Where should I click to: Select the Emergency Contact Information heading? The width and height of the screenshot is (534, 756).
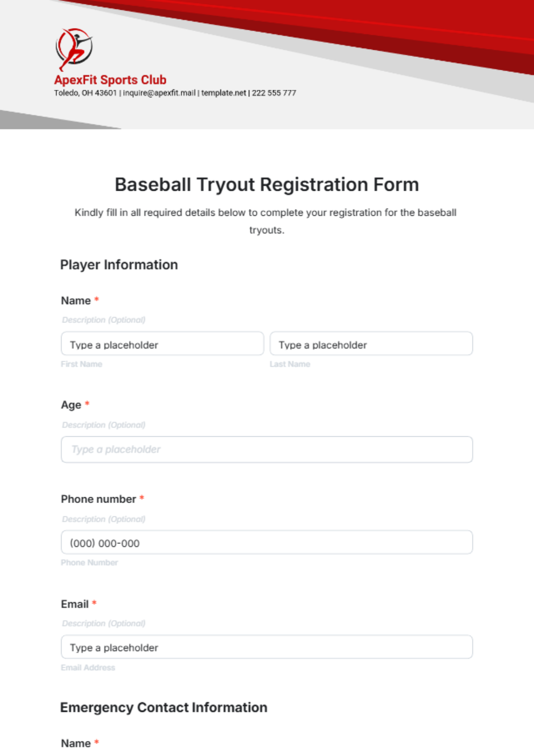(x=164, y=708)
